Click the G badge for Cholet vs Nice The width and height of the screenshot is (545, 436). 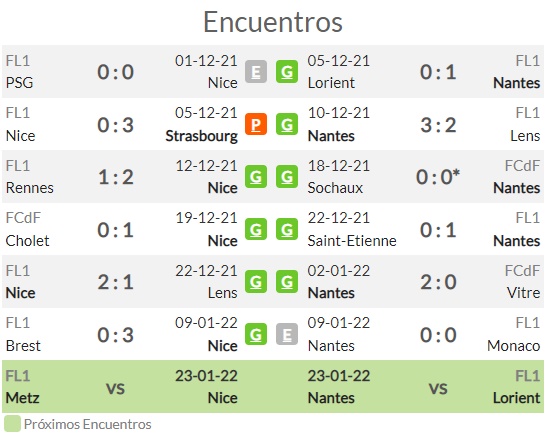click(x=256, y=229)
